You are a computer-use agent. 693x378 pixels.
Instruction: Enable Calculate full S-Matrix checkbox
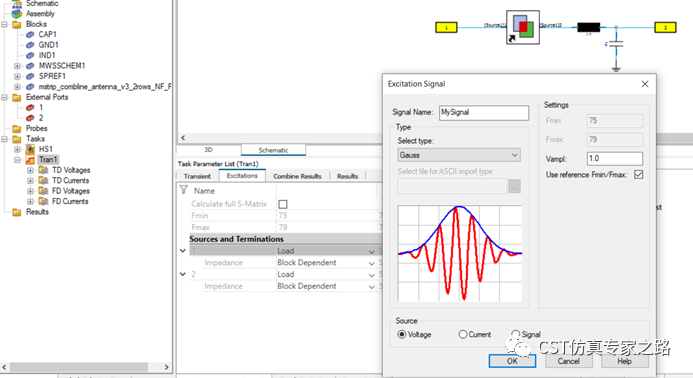pos(283,204)
